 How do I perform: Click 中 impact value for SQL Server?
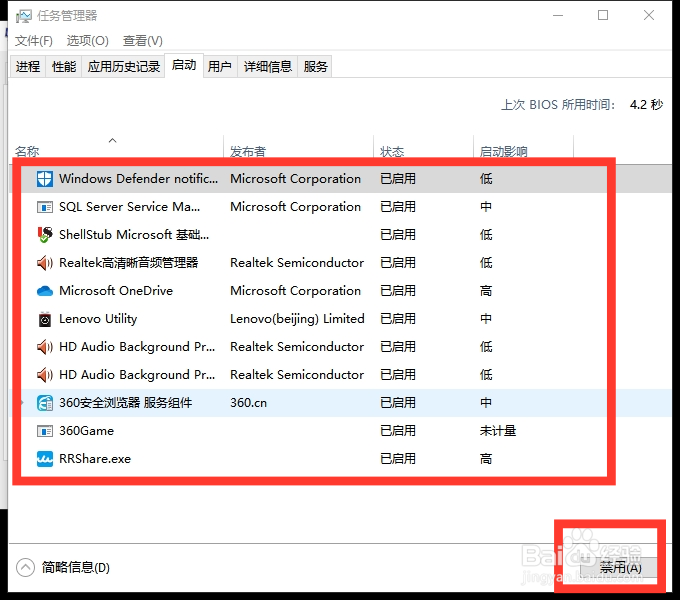tap(486, 207)
